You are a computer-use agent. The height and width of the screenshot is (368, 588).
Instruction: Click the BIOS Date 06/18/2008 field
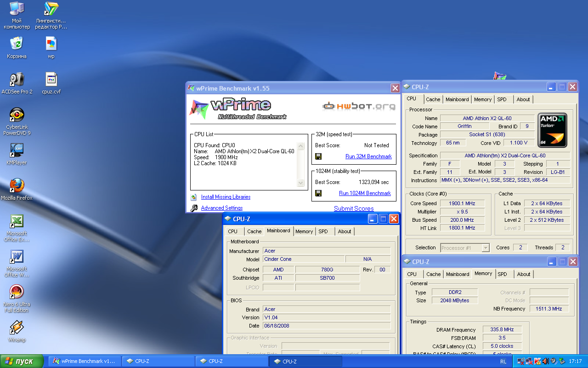327,326
